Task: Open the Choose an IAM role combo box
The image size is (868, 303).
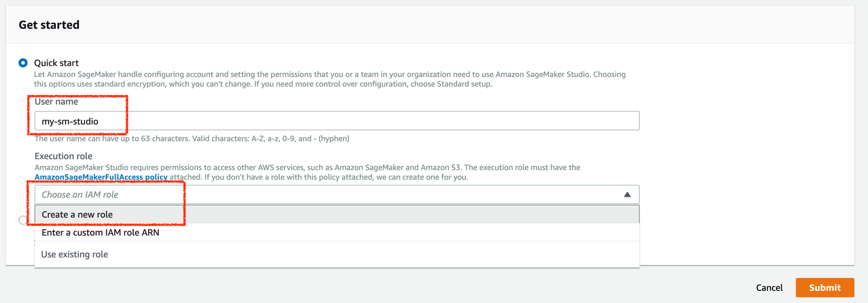Action: [x=336, y=195]
